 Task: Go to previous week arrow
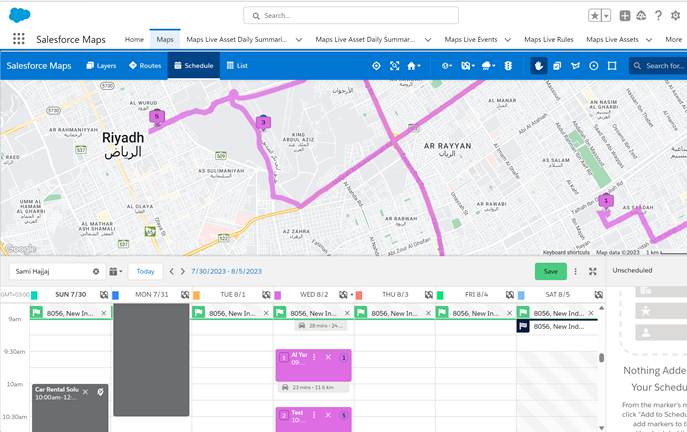(x=172, y=272)
